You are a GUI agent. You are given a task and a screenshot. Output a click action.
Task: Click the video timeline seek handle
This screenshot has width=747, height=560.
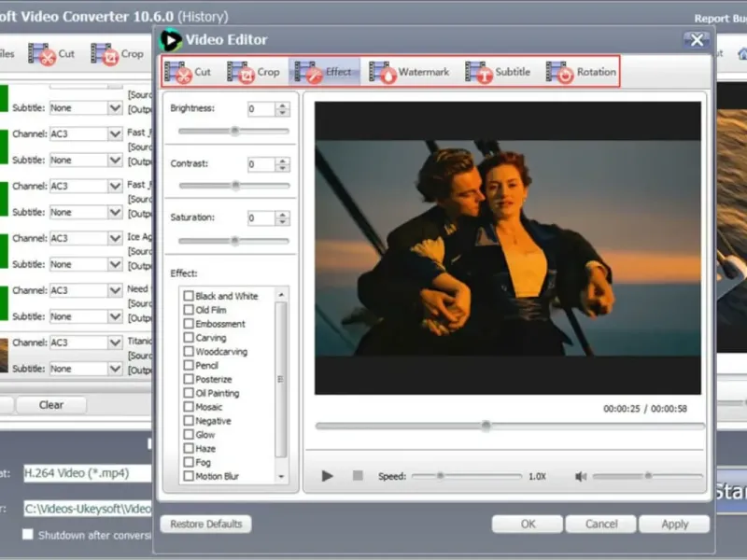pyautogui.click(x=486, y=426)
